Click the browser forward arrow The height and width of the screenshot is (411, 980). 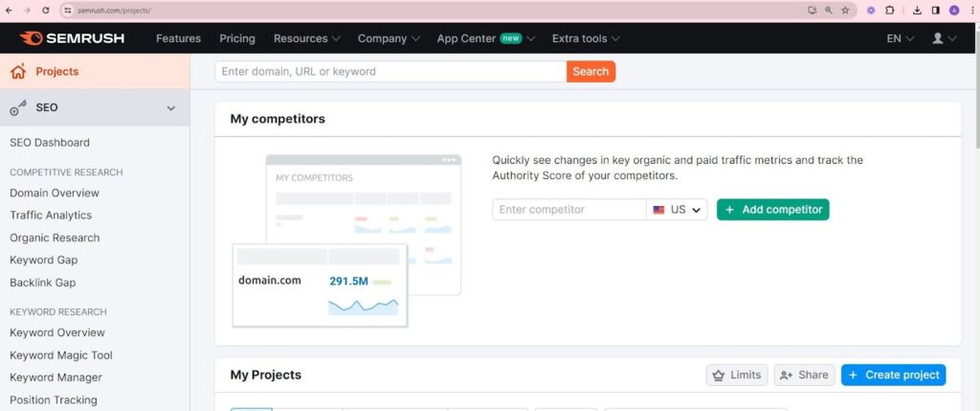coord(27,11)
